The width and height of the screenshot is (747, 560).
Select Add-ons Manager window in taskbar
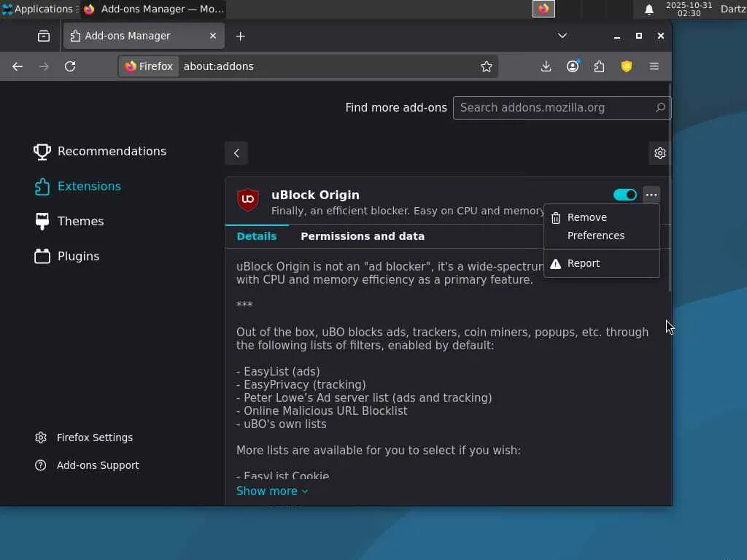point(153,9)
